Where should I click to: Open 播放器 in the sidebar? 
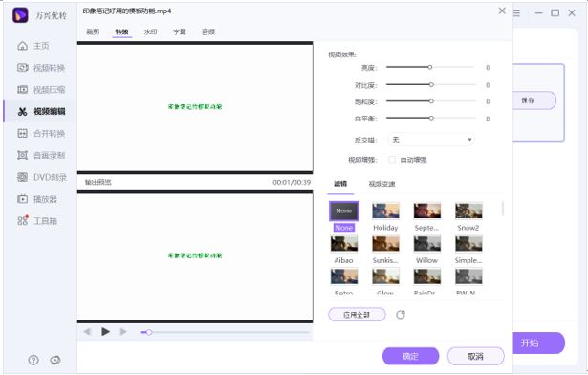pyautogui.click(x=37, y=199)
